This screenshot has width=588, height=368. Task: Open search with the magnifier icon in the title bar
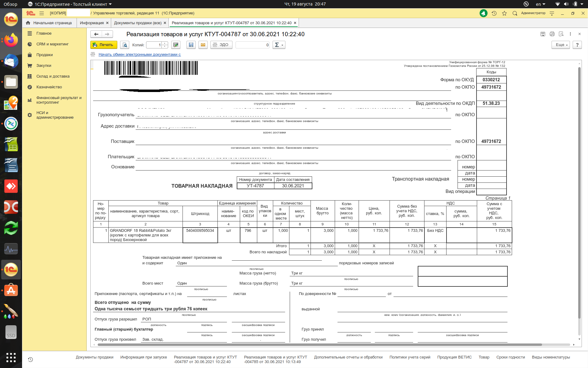click(x=515, y=13)
